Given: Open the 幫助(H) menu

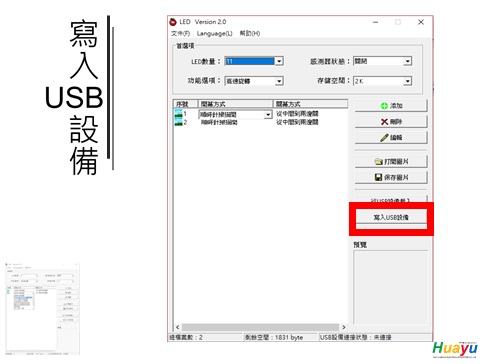Looking at the screenshot, I should pos(250,33).
